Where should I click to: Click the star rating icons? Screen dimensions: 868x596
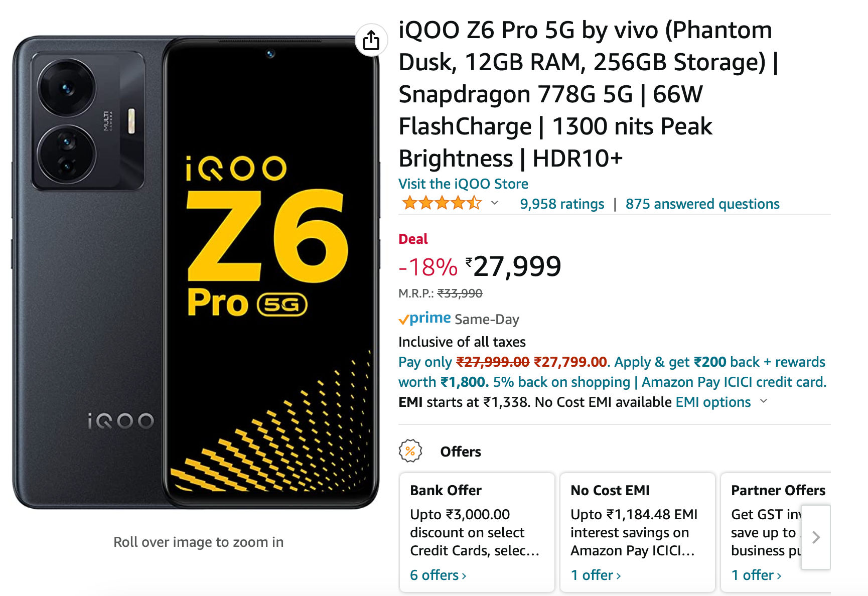point(442,203)
